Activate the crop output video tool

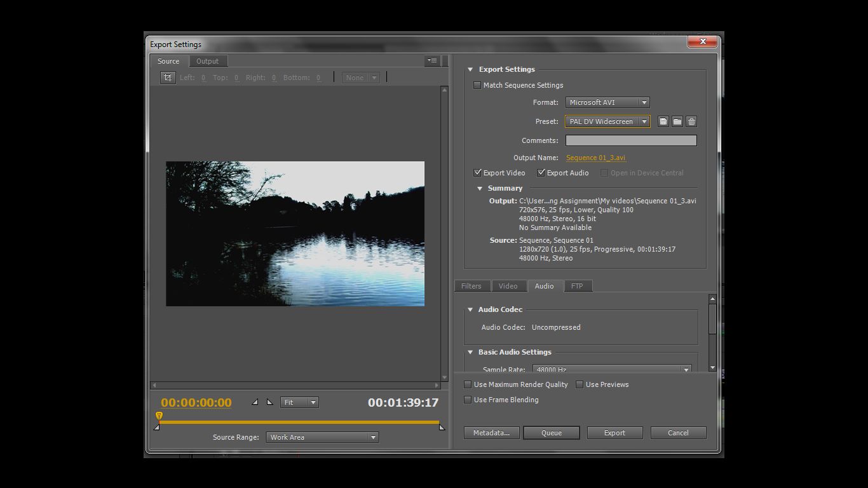168,78
